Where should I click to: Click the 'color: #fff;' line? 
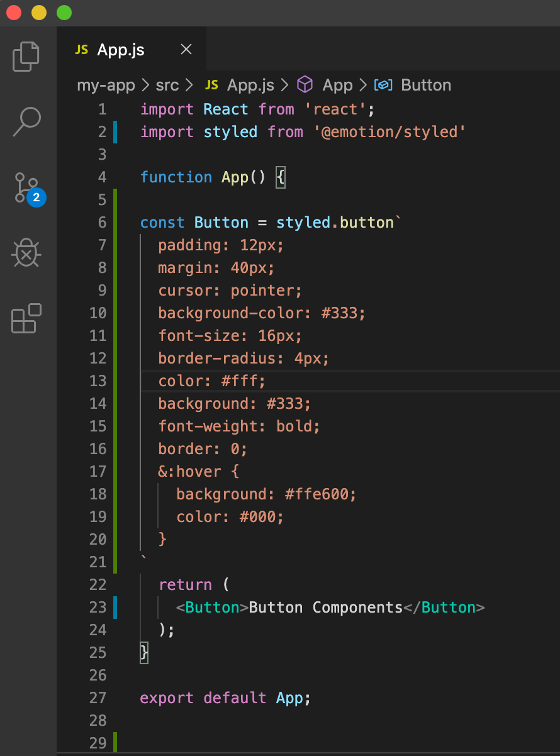pos(213,381)
